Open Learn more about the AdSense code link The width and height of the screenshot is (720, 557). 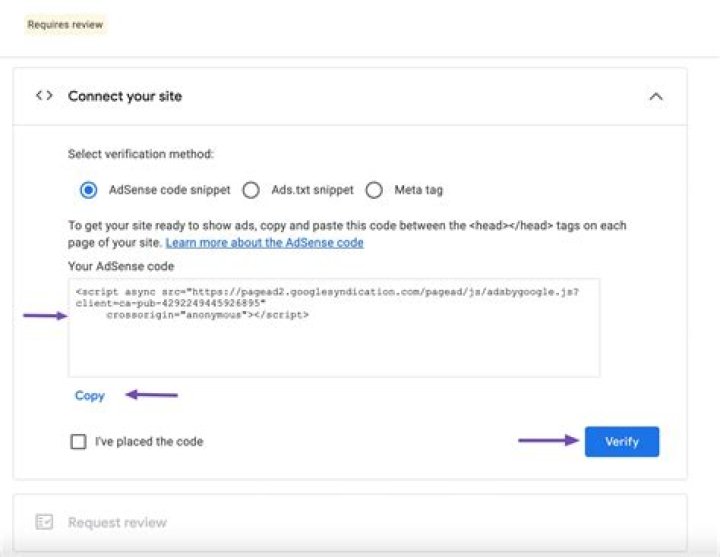point(264,242)
